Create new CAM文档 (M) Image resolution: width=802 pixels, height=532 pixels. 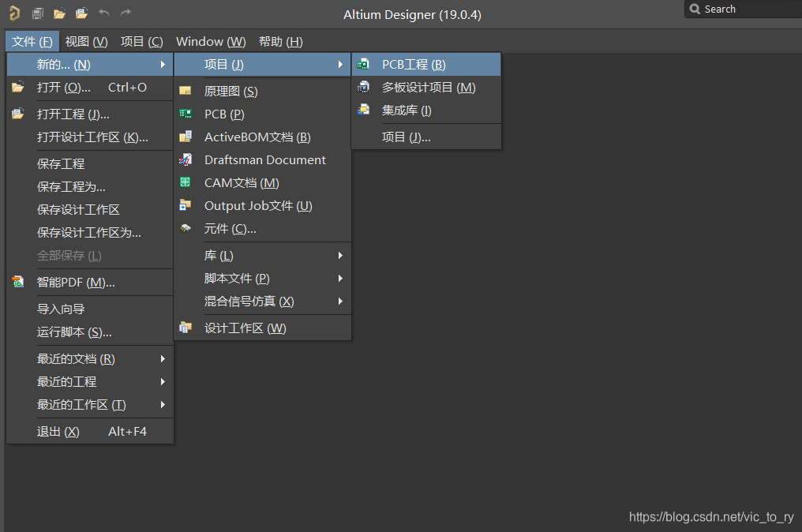point(262,182)
